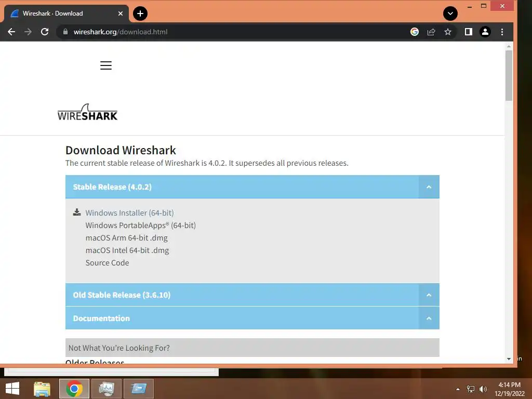This screenshot has height=399, width=532.
Task: Go back to the previous page
Action: coord(11,32)
